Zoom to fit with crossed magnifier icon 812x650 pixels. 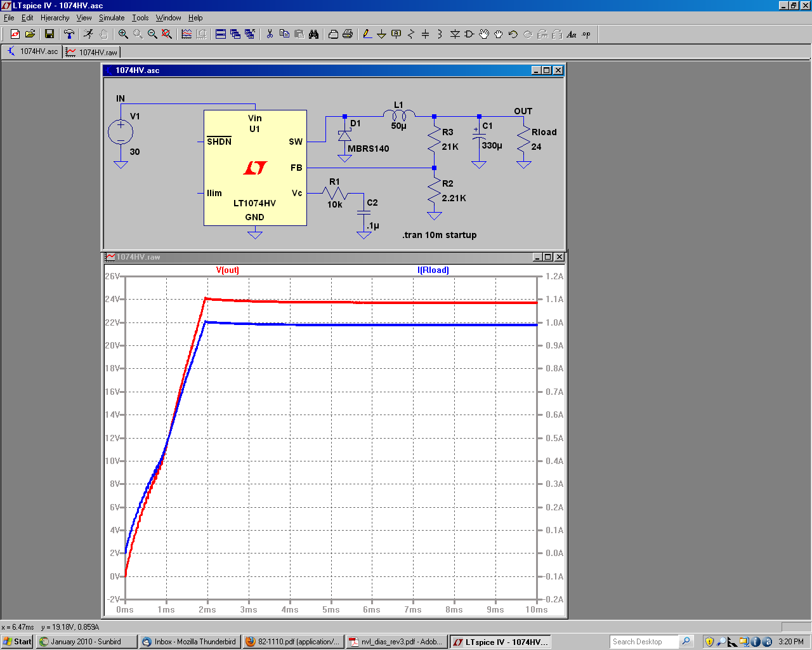tap(167, 34)
